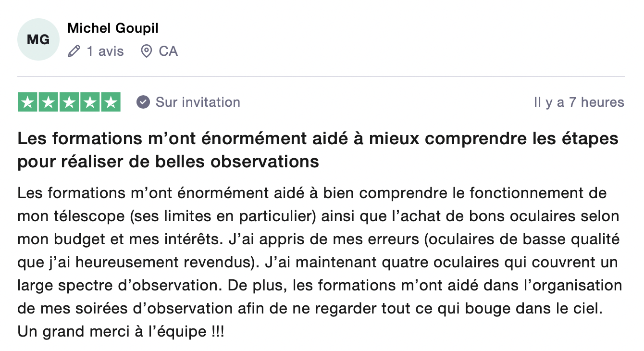Click the first green rating star
The width and height of the screenshot is (644, 351).
click(28, 102)
